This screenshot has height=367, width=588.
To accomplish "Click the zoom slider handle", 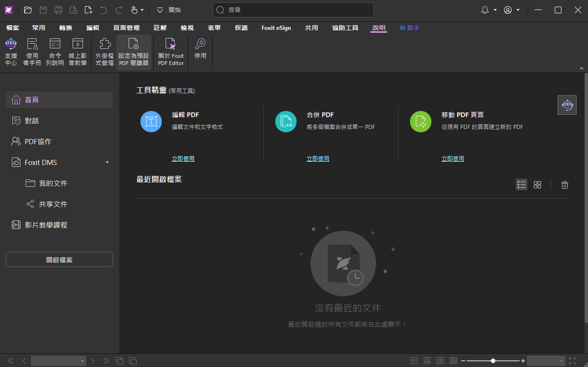I will (493, 361).
